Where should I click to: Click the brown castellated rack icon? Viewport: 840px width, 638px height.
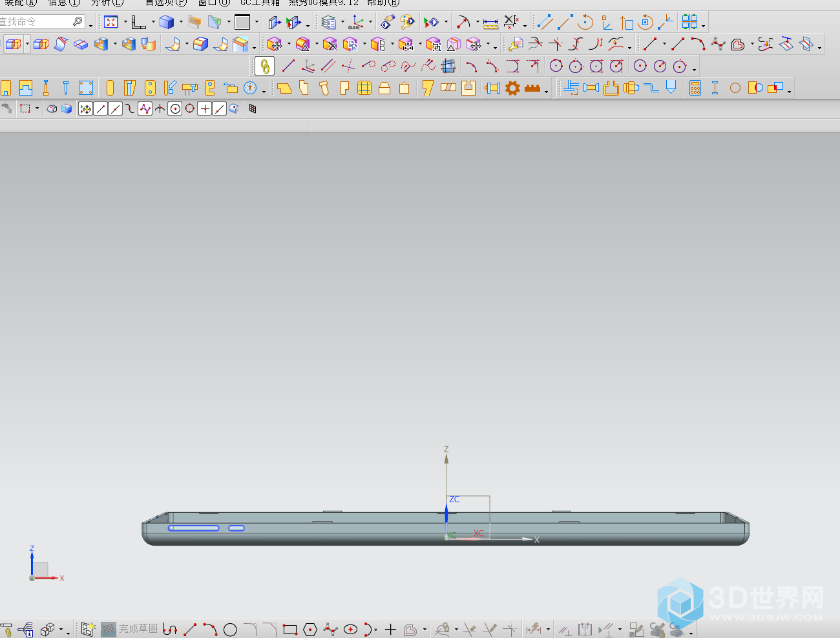532,88
